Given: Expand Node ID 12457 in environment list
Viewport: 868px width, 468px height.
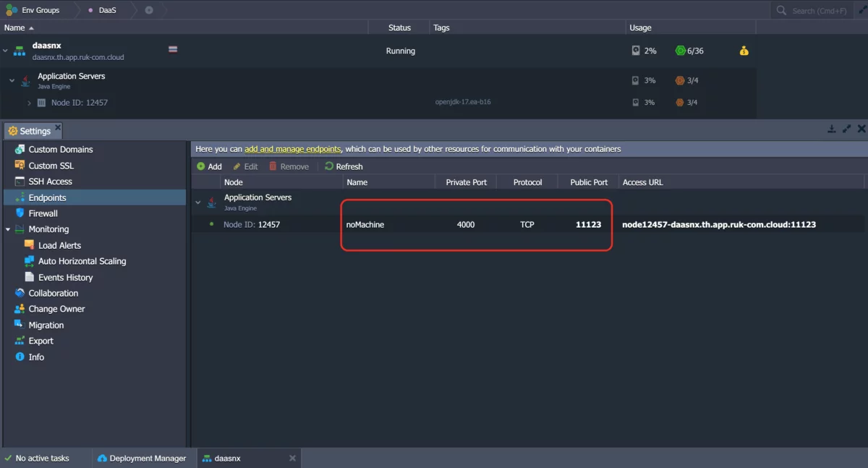Looking at the screenshot, I should 29,103.
